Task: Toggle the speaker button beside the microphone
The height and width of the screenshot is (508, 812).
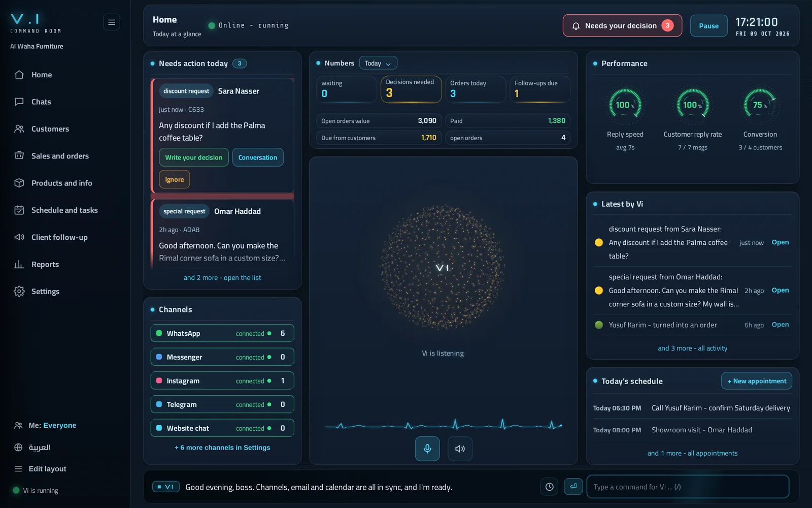Action: coord(460,449)
